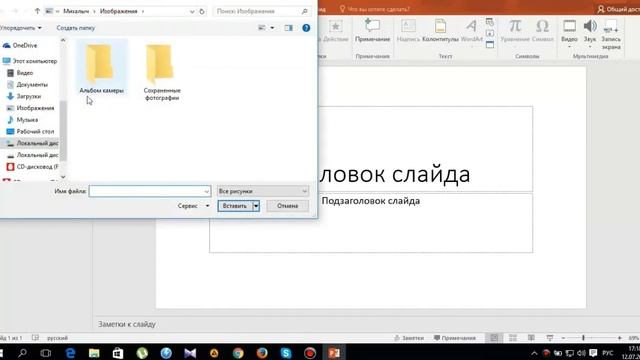Click the refresh icon in address bar
The height and width of the screenshot is (360, 640).
click(x=202, y=11)
